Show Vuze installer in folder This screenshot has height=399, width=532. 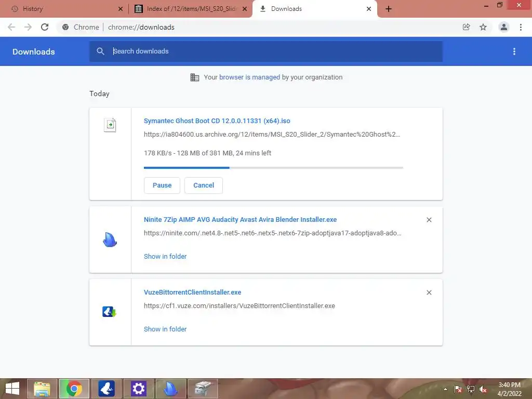[x=165, y=329]
